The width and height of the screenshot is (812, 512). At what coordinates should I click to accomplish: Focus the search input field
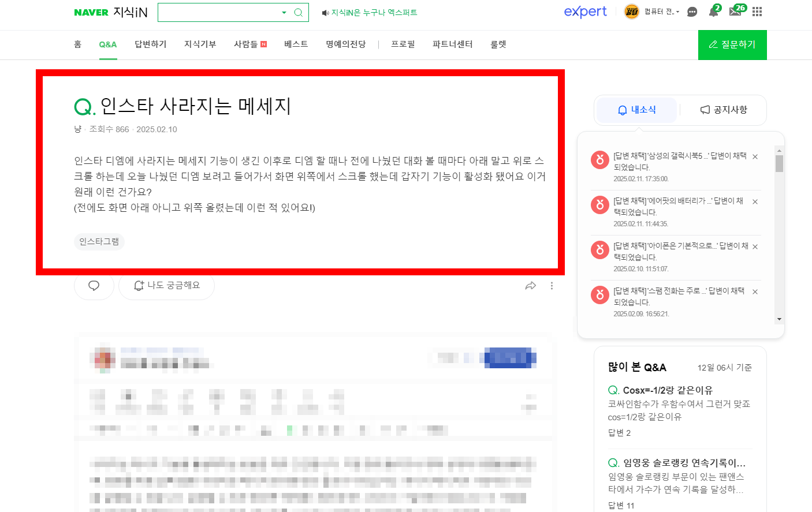coord(218,12)
